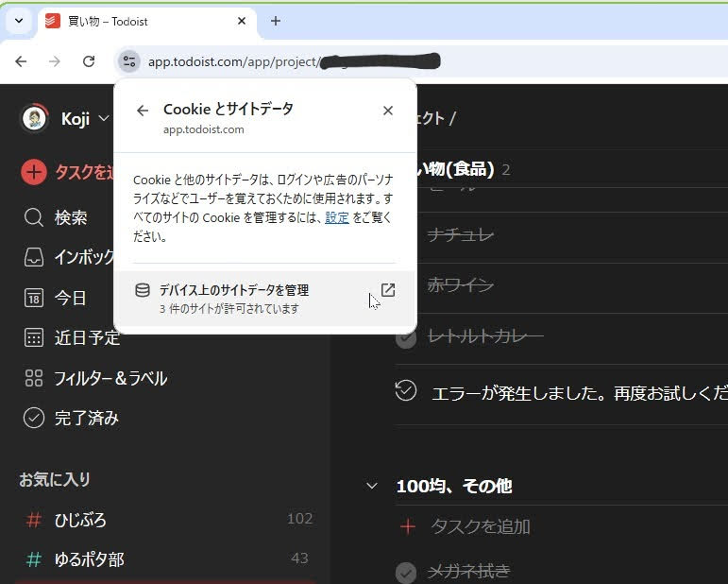Uncheck the completed メガネ拭き task

click(x=406, y=572)
